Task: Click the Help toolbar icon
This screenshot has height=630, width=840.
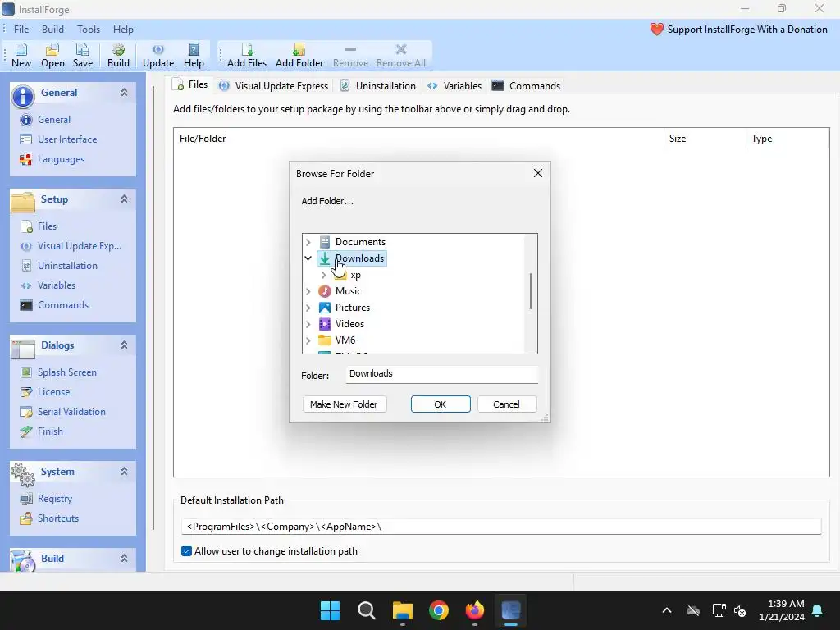Action: point(194,55)
